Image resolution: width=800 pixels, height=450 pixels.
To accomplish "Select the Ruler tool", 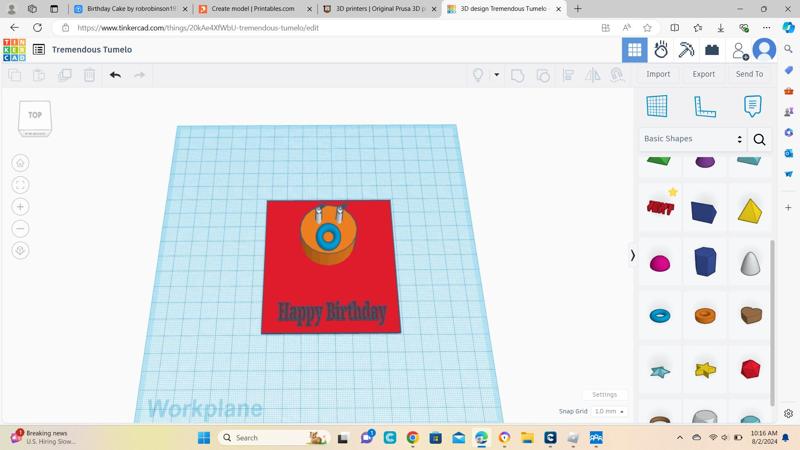I will pyautogui.click(x=705, y=106).
